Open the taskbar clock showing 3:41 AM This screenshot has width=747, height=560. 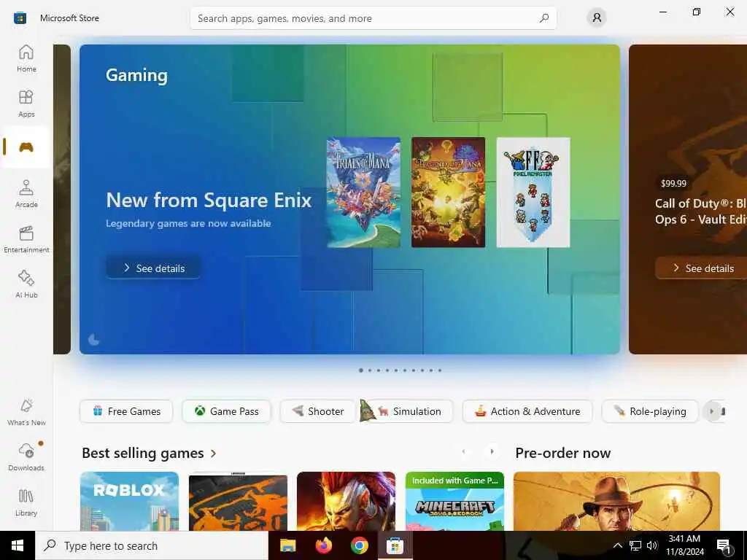[x=684, y=545]
